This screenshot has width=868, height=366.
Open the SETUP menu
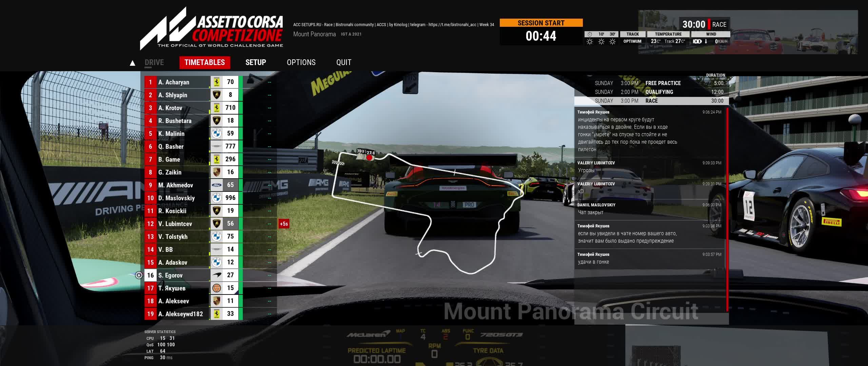tap(256, 62)
